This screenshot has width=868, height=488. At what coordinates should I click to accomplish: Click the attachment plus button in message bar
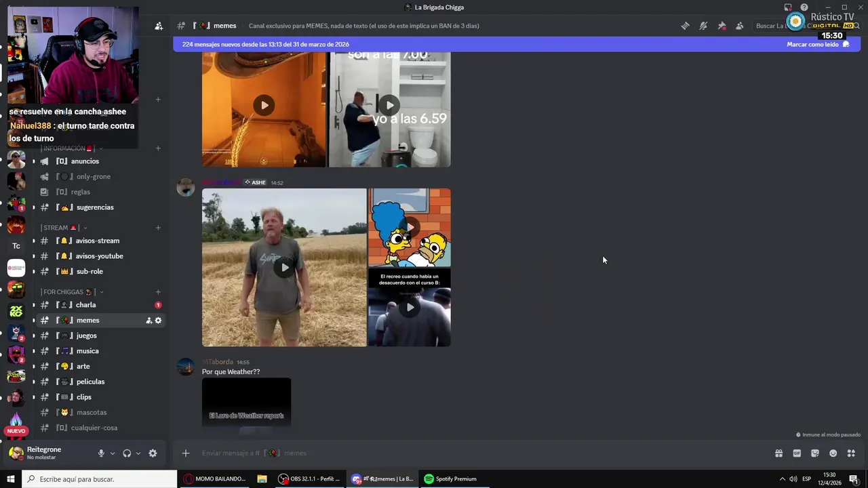click(x=186, y=453)
